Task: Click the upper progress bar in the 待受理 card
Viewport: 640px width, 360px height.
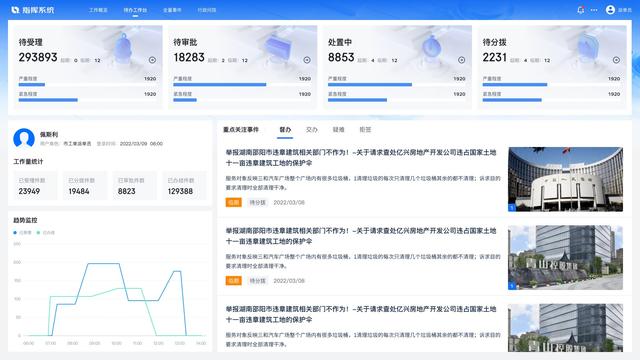Action: pos(87,84)
